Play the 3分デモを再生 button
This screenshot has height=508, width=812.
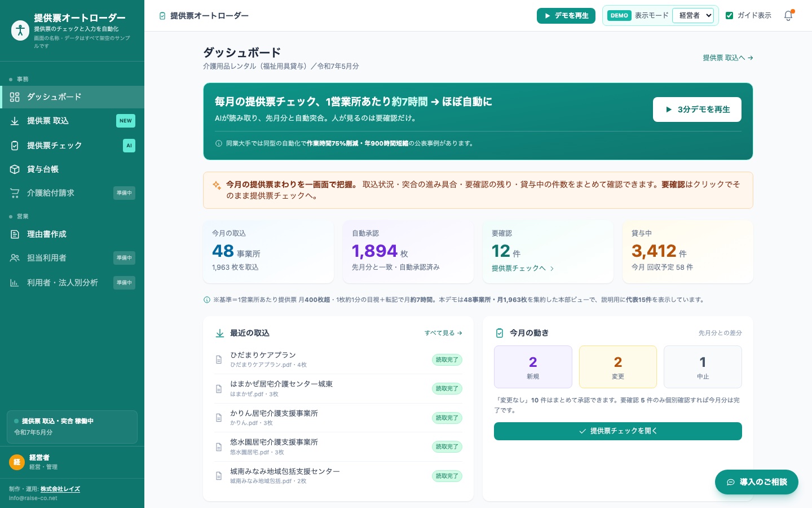[697, 110]
